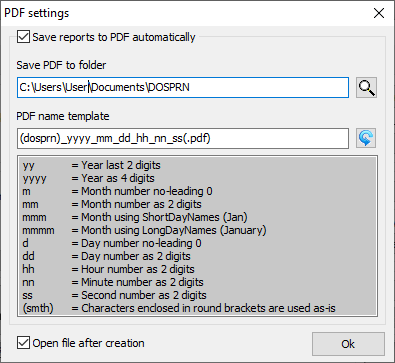Click the 'PDF settings' window title

[37, 13]
